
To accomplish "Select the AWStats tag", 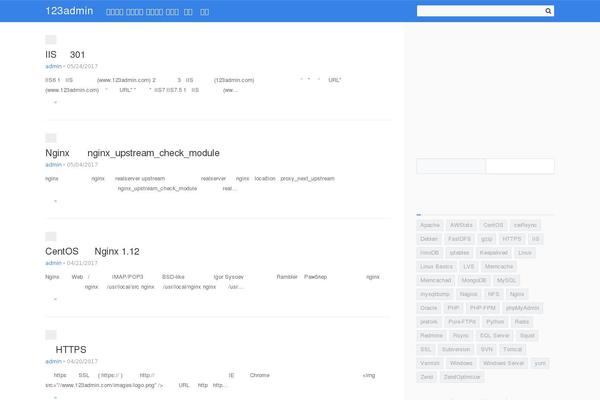I will 461,225.
